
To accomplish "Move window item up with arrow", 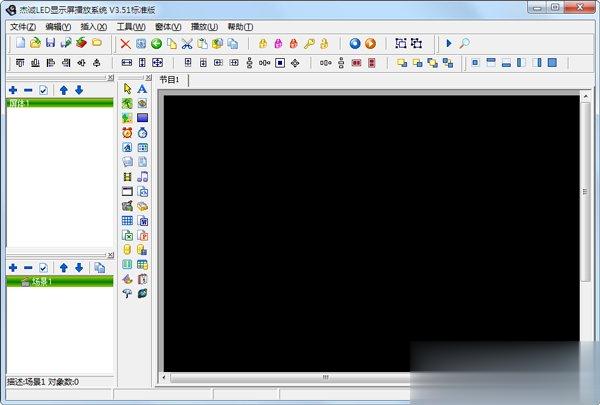I will 64,90.
